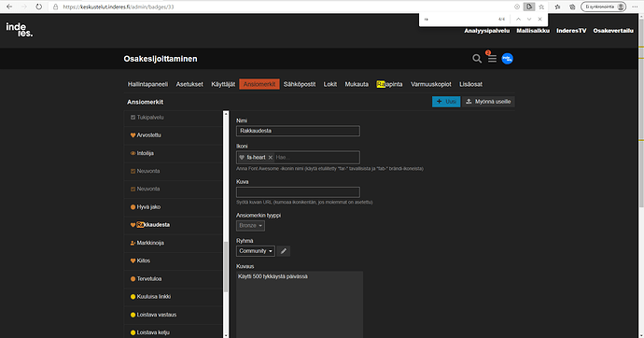Click the pencil edit group button
This screenshot has height=338, width=644.
click(284, 251)
